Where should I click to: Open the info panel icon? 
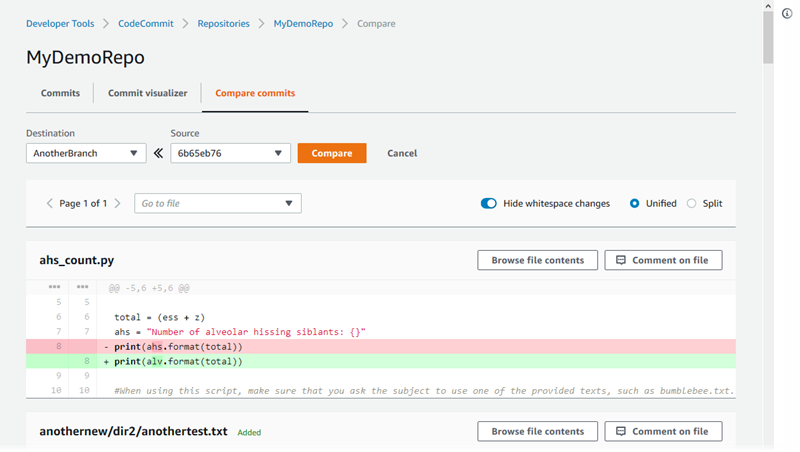click(x=787, y=14)
